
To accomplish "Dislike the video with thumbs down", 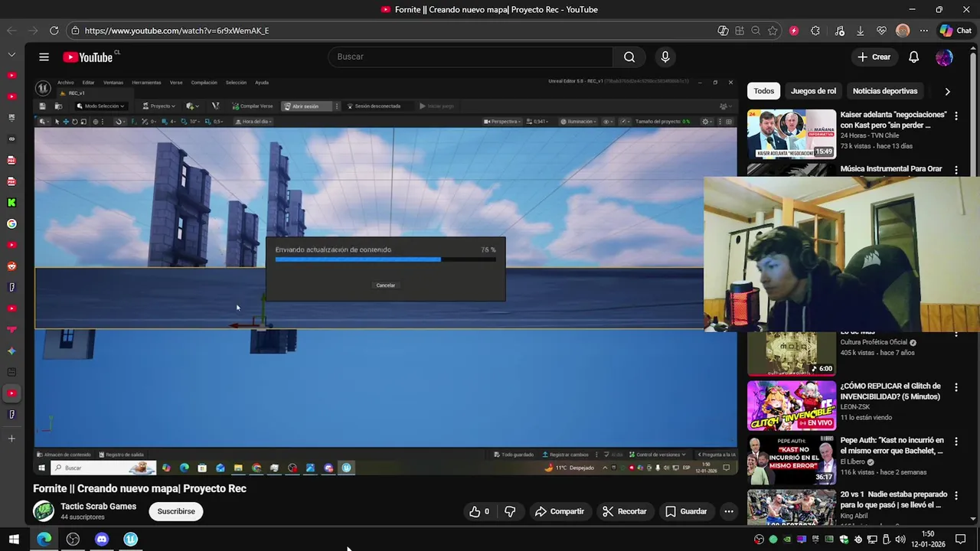I will pyautogui.click(x=510, y=511).
